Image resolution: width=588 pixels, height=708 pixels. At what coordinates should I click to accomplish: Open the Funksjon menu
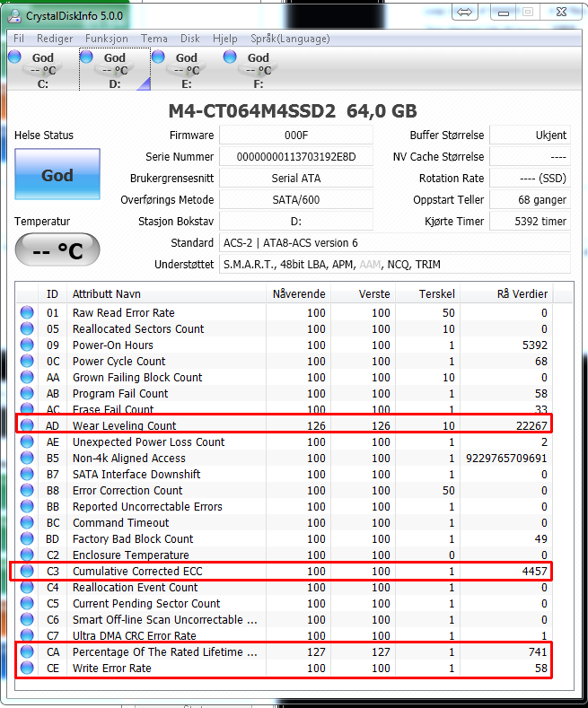coord(107,39)
